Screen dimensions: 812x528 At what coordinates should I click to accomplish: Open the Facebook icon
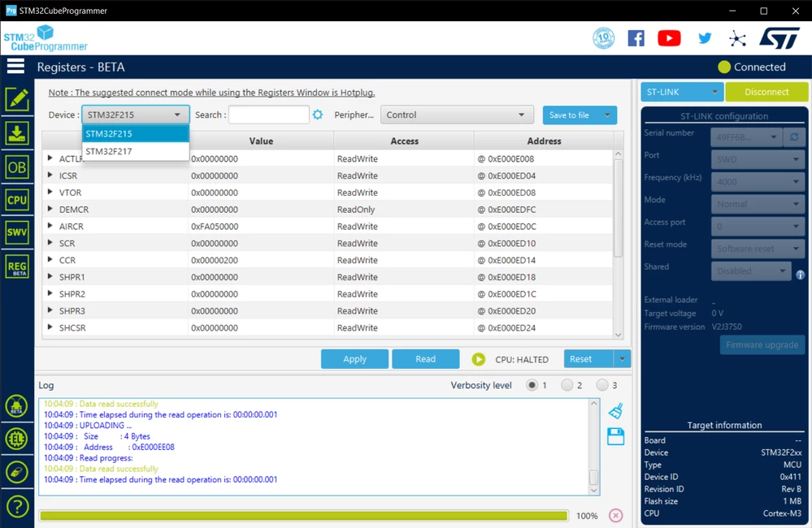pyautogui.click(x=636, y=38)
